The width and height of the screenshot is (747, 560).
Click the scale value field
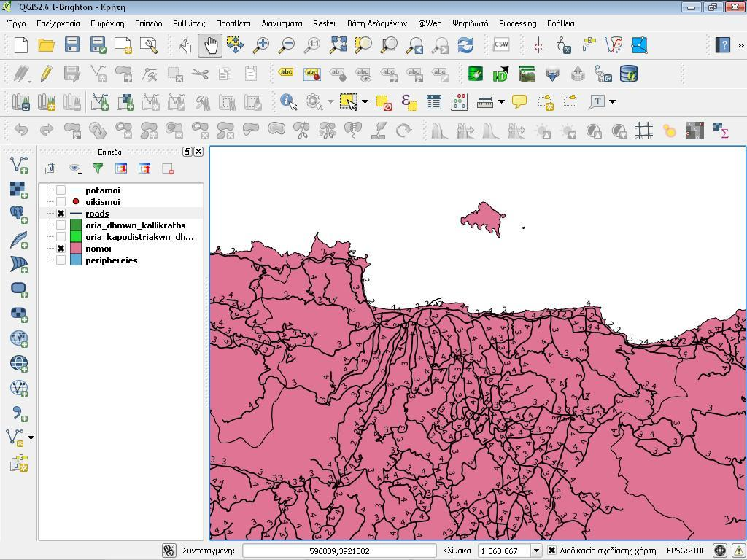(505, 551)
